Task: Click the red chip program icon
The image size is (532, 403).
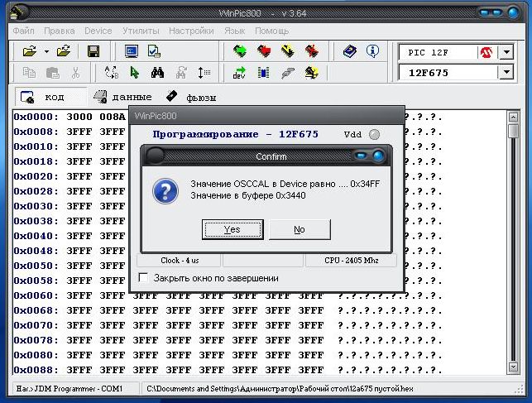Action: tap(264, 51)
